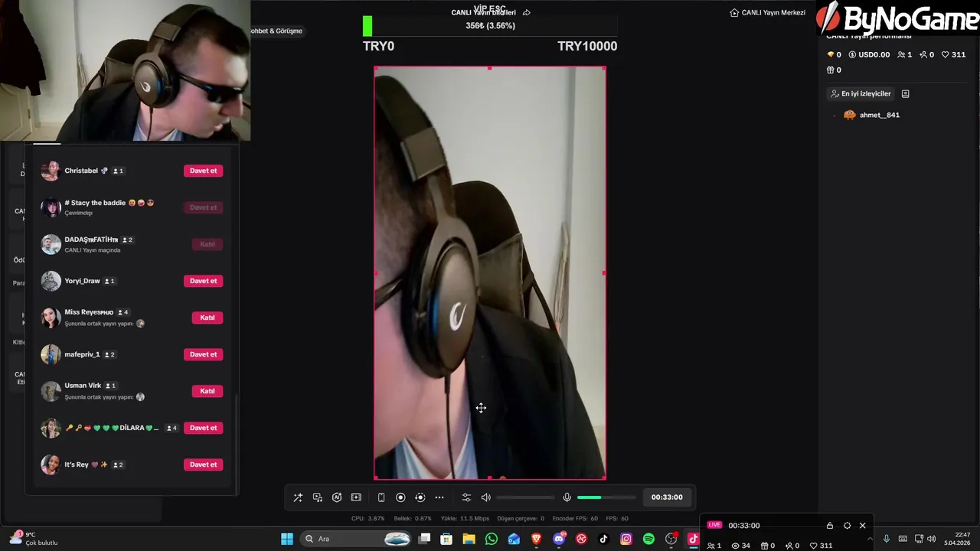Click the likes heart count 311 in widget
980x551 pixels.
(x=821, y=546)
